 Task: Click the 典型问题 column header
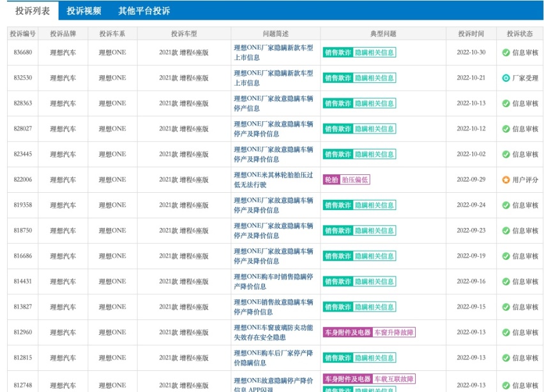point(383,34)
